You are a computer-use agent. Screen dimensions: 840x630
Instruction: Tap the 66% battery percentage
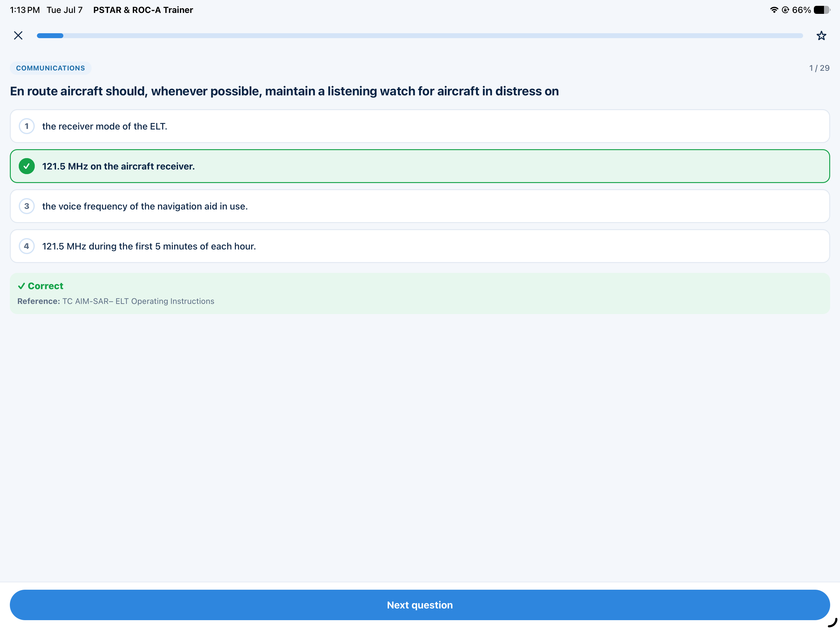tap(801, 10)
